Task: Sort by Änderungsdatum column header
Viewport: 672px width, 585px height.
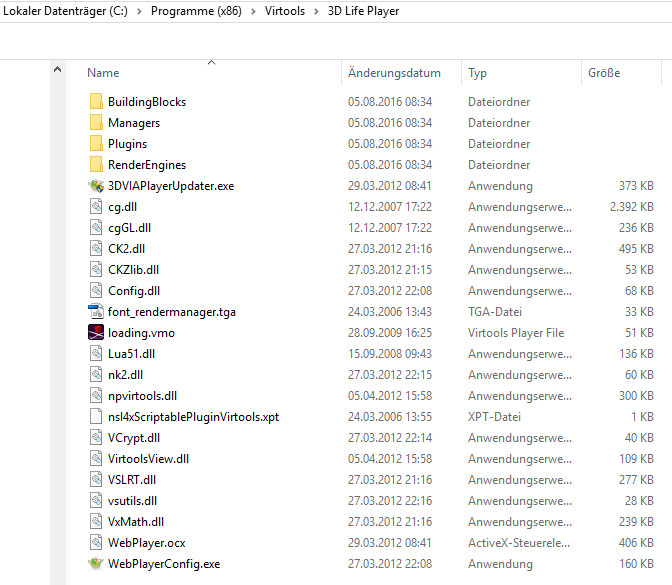Action: coord(394,73)
